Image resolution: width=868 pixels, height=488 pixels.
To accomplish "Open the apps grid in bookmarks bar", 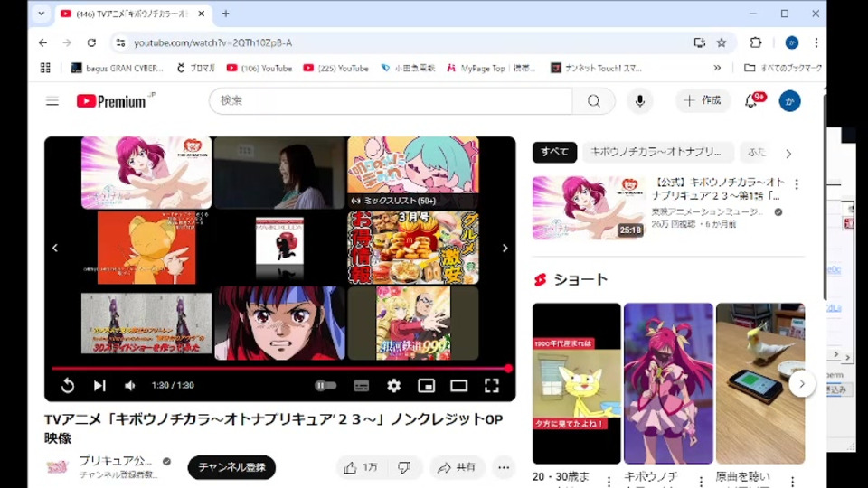I will tap(45, 68).
